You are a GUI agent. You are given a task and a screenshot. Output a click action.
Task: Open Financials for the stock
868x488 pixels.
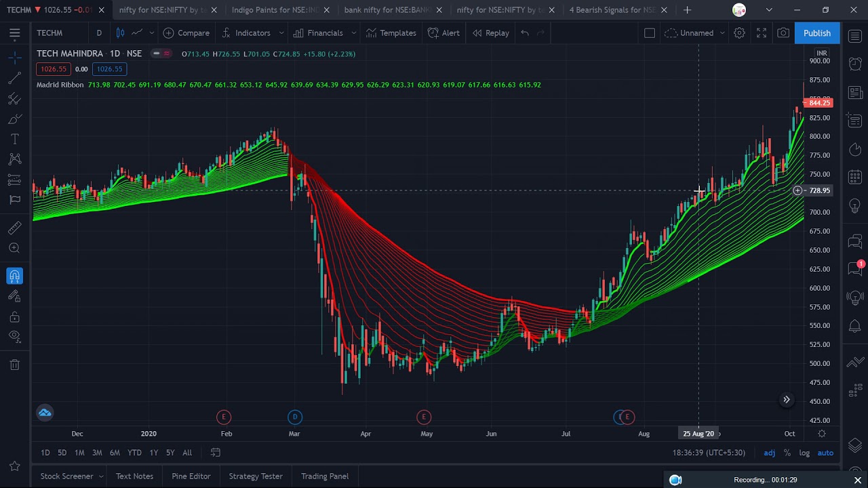317,33
